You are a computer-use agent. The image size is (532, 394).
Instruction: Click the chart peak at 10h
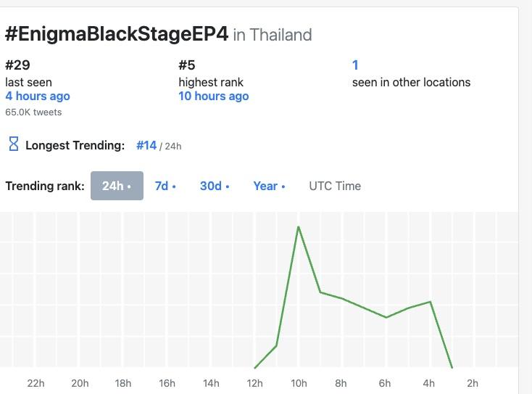(x=298, y=227)
